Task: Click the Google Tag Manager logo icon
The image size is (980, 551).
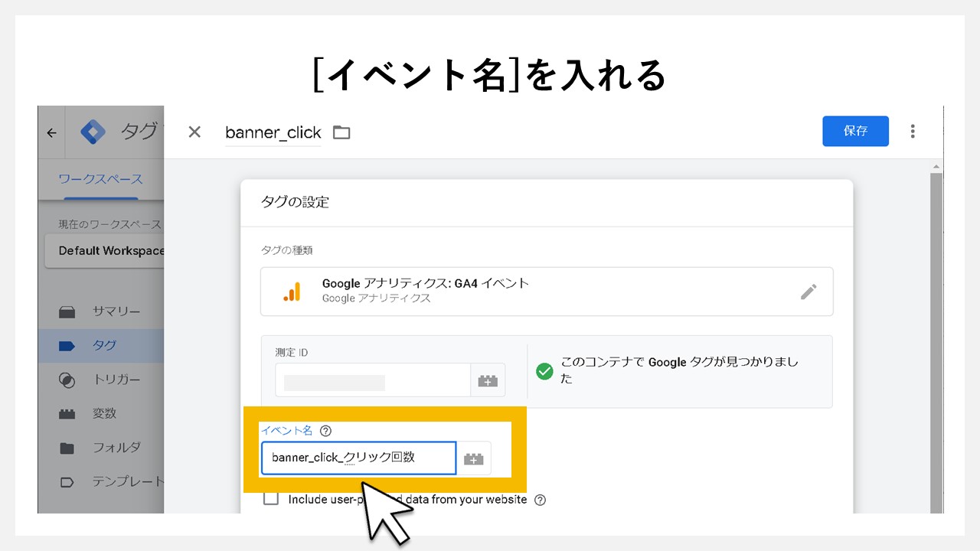Action: [x=93, y=132]
